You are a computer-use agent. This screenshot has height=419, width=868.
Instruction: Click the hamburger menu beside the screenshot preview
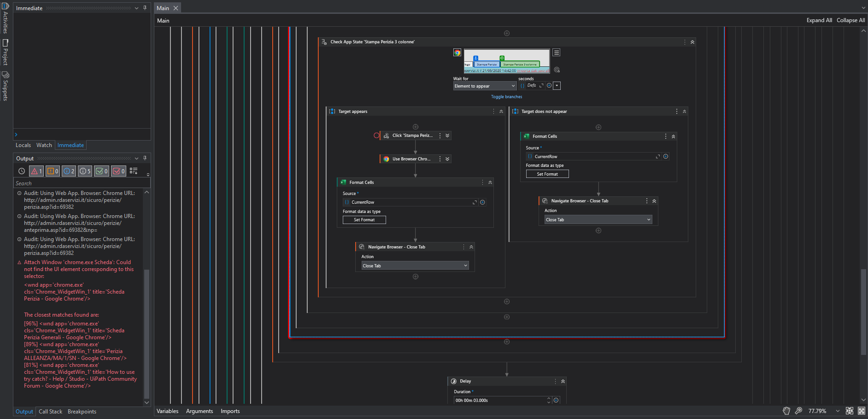coord(556,52)
